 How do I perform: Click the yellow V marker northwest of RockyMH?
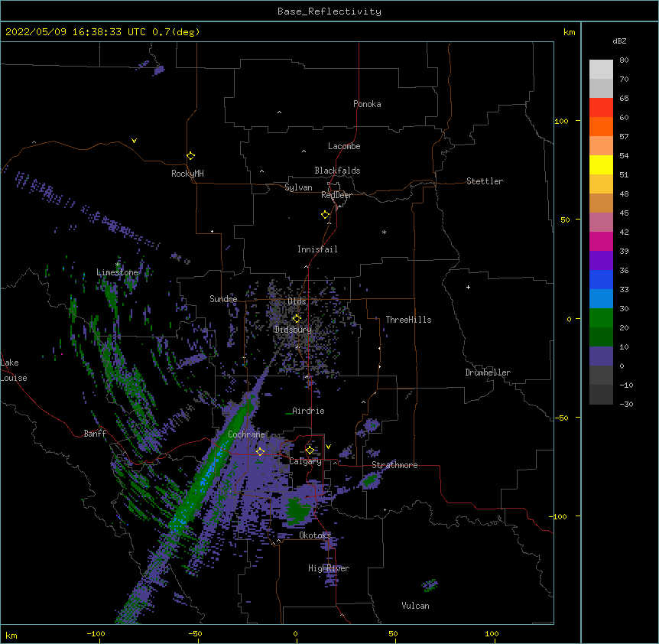[134, 141]
